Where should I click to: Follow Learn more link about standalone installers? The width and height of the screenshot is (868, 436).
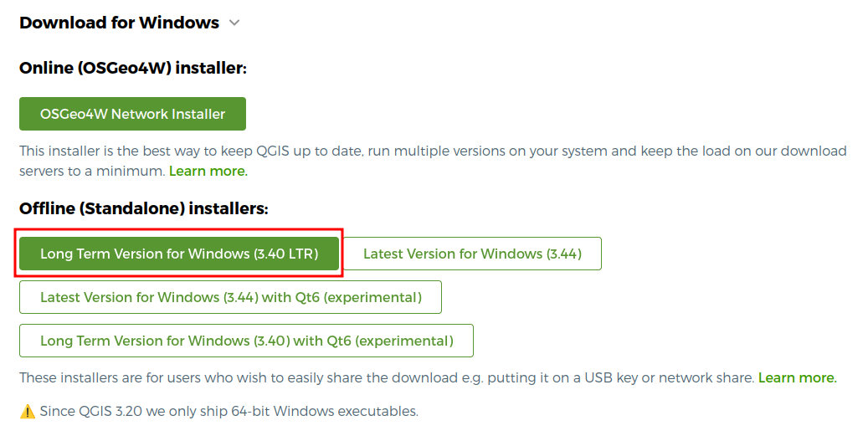(797, 378)
